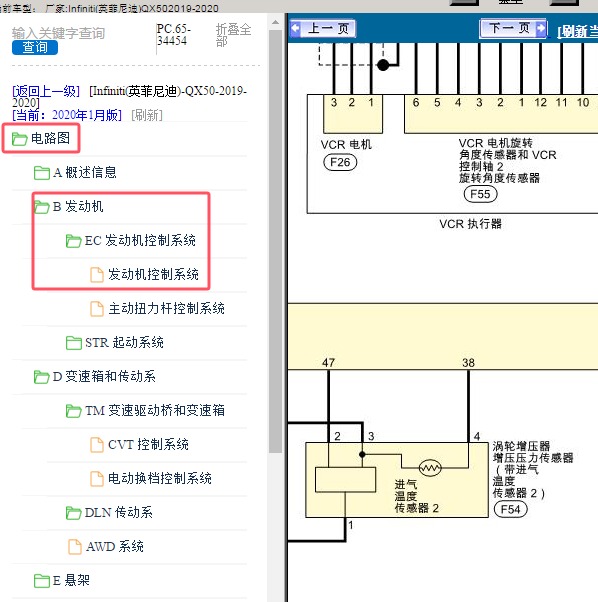
Task: Collapse the DLN 传动系 folder
Action: coord(119,512)
